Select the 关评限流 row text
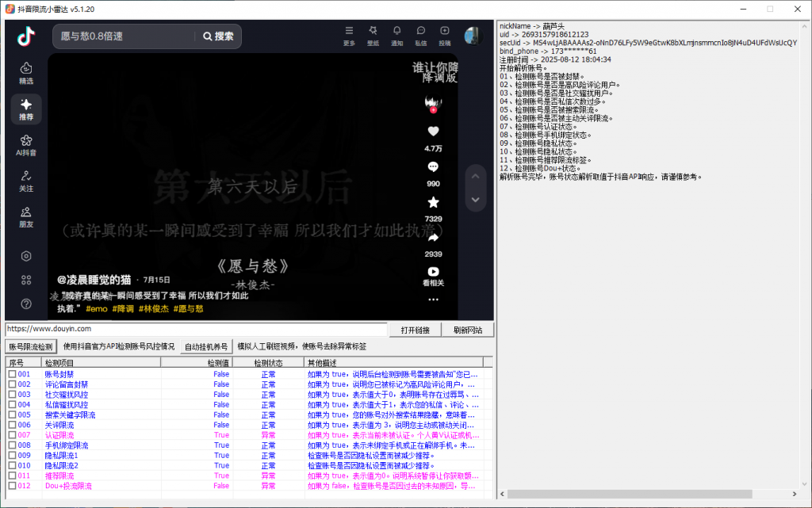Screen dimensions: 812x508 tap(59, 425)
